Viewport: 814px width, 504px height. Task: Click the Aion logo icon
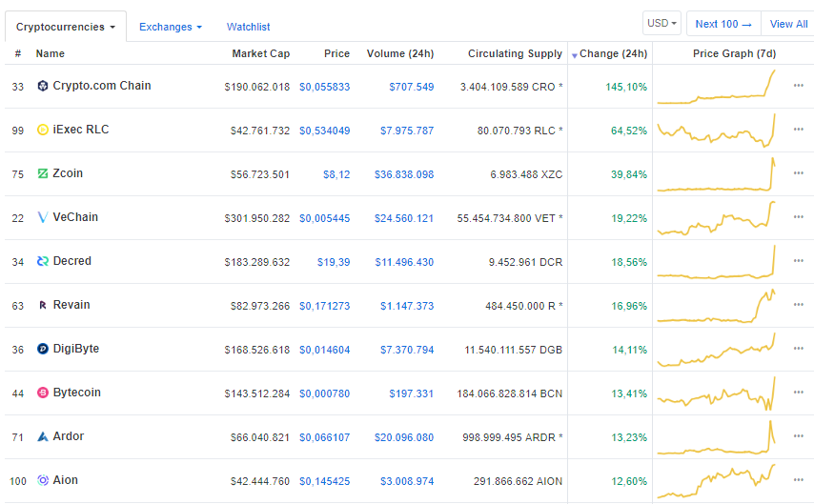click(x=43, y=480)
